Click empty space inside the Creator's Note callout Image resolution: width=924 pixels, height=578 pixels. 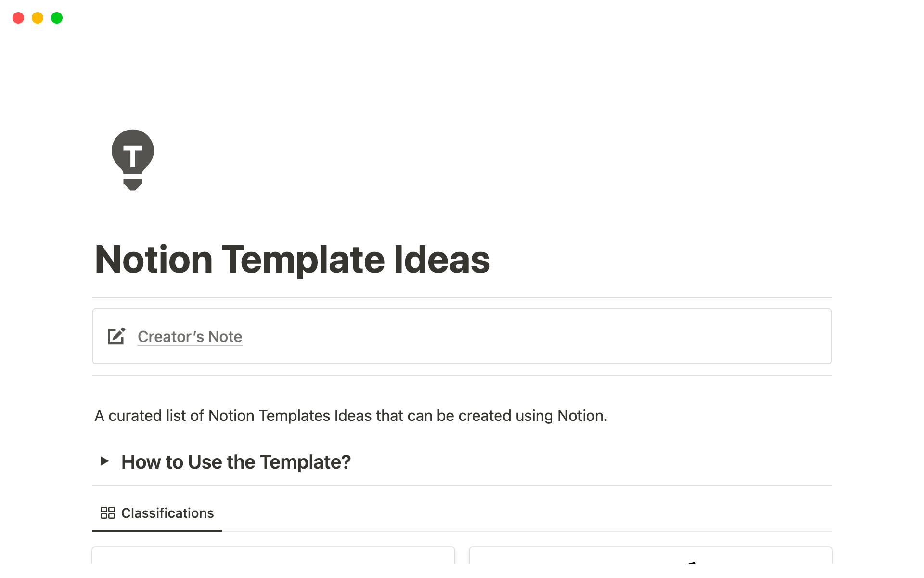529,336
